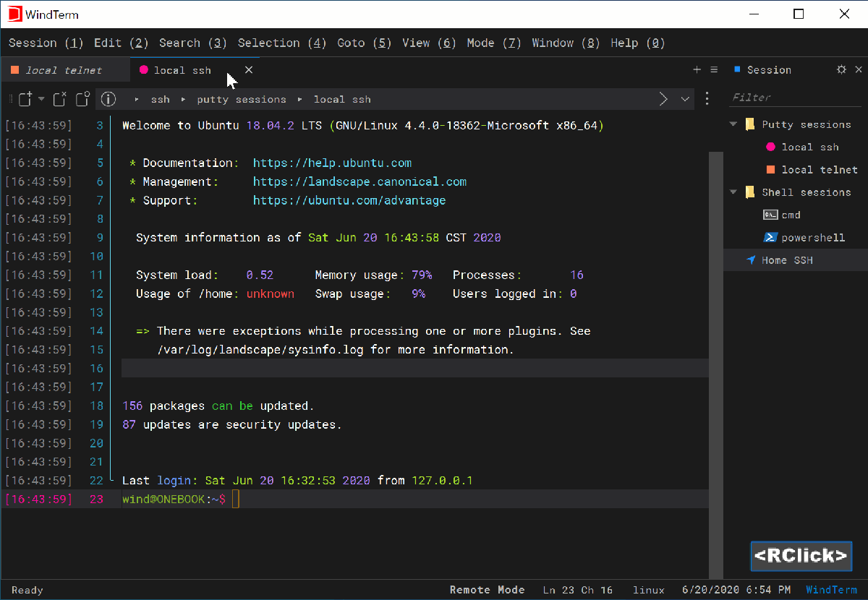Screen dimensions: 868x600
Task: Collapse the Putty sessions folder
Action: 733,124
